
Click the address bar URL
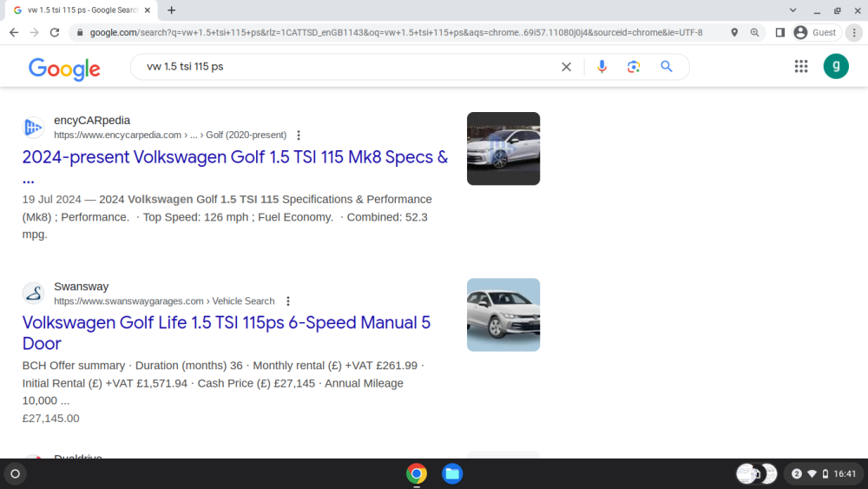pos(397,33)
